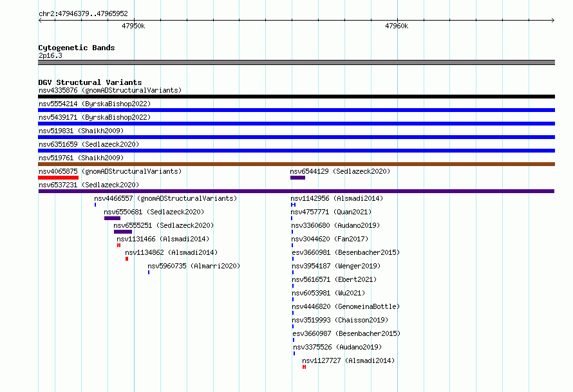The width and height of the screenshot is (573, 392).
Task: Open esv3660987 Besenbacher2015 label
Action: [346, 333]
